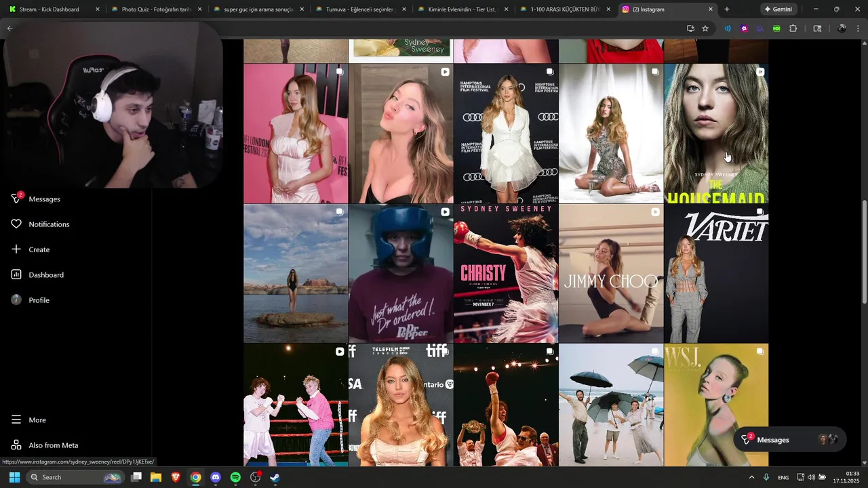
Task: Switch ENG input language indicator
Action: 783,477
